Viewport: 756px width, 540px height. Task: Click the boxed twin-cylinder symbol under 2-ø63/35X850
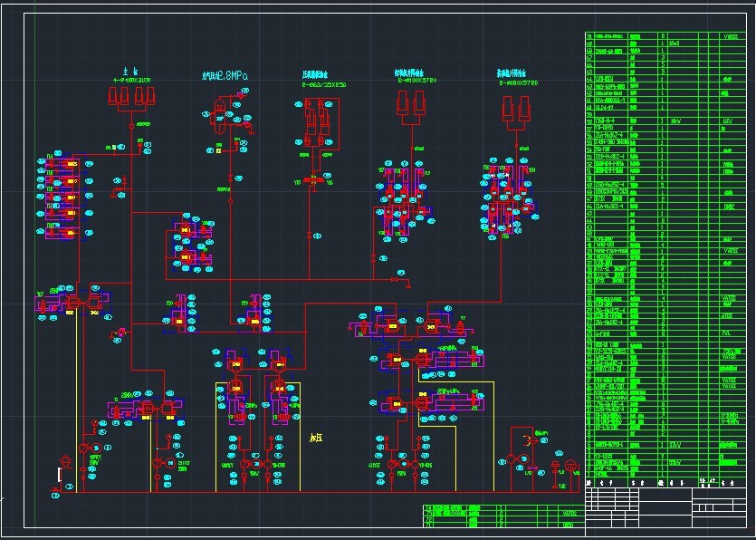pyautogui.click(x=321, y=124)
